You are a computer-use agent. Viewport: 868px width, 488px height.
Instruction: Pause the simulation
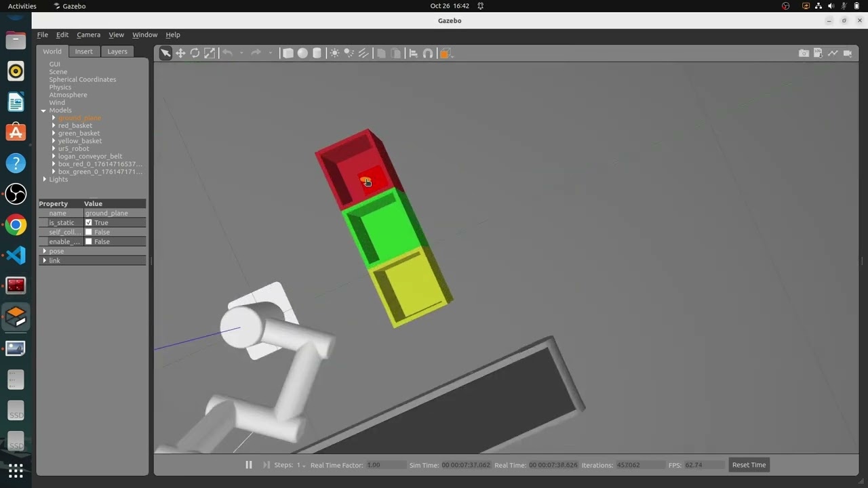point(249,465)
